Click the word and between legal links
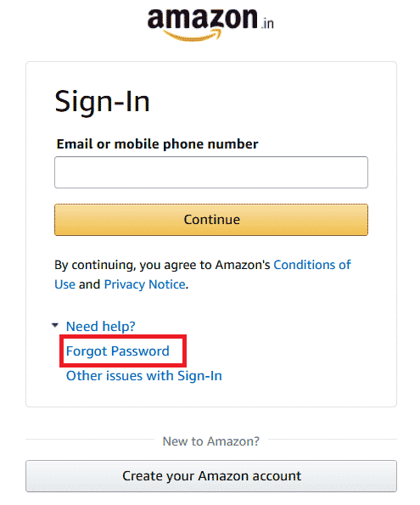This screenshot has height=505, width=420. point(90,284)
